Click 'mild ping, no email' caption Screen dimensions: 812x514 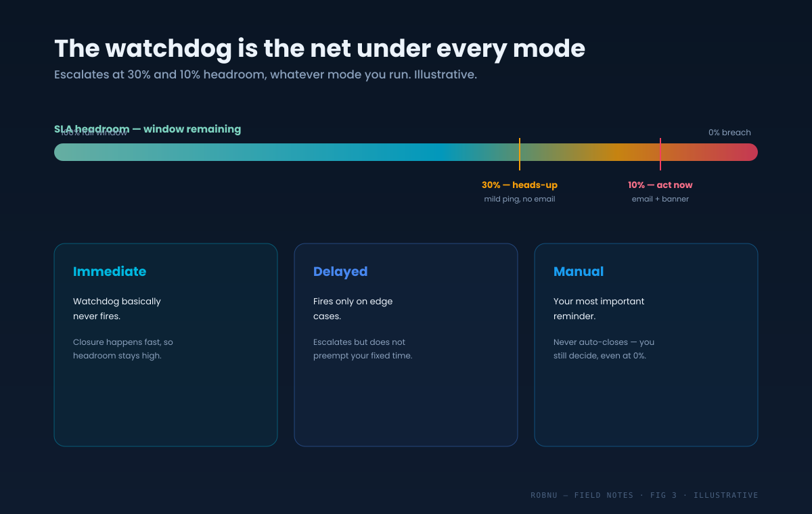[520, 199]
